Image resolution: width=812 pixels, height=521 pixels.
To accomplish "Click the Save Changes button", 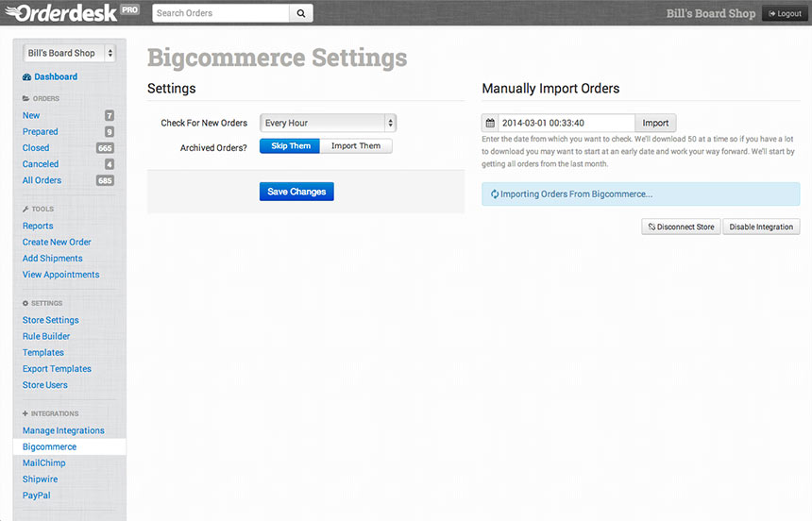I will point(296,192).
